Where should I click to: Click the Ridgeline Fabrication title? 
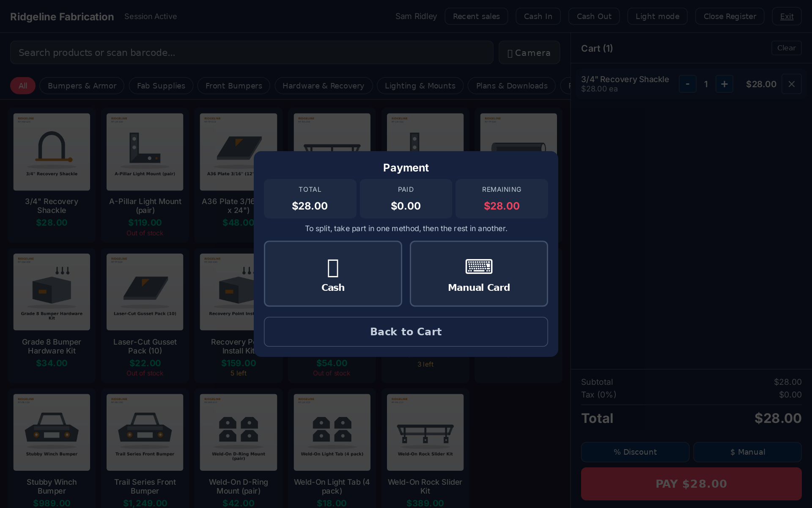[x=62, y=17]
